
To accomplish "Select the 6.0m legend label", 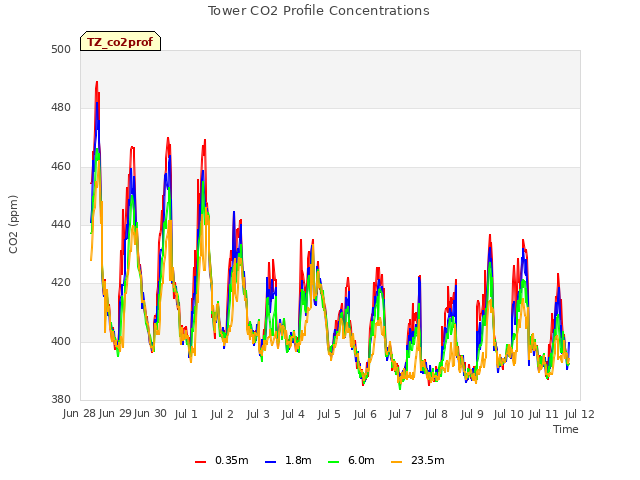I will [x=361, y=460].
